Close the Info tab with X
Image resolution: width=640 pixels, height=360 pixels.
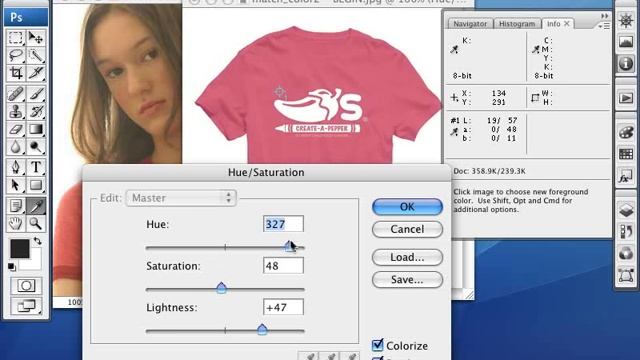click(x=567, y=24)
